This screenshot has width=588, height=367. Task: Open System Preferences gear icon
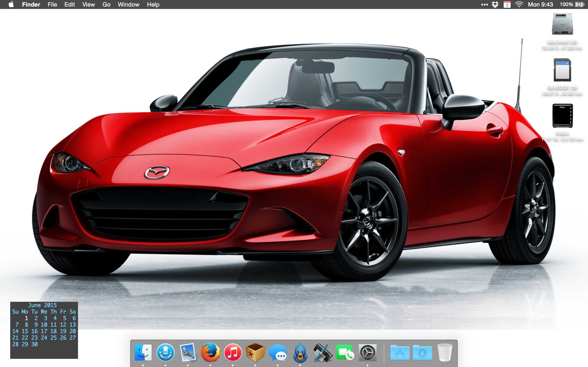coord(367,353)
